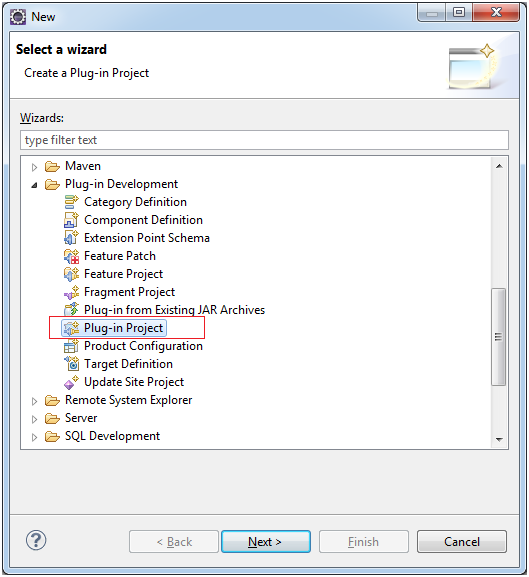Click the Extension Point Schema icon
Viewport: 529px width, 577px height.
(x=71, y=238)
